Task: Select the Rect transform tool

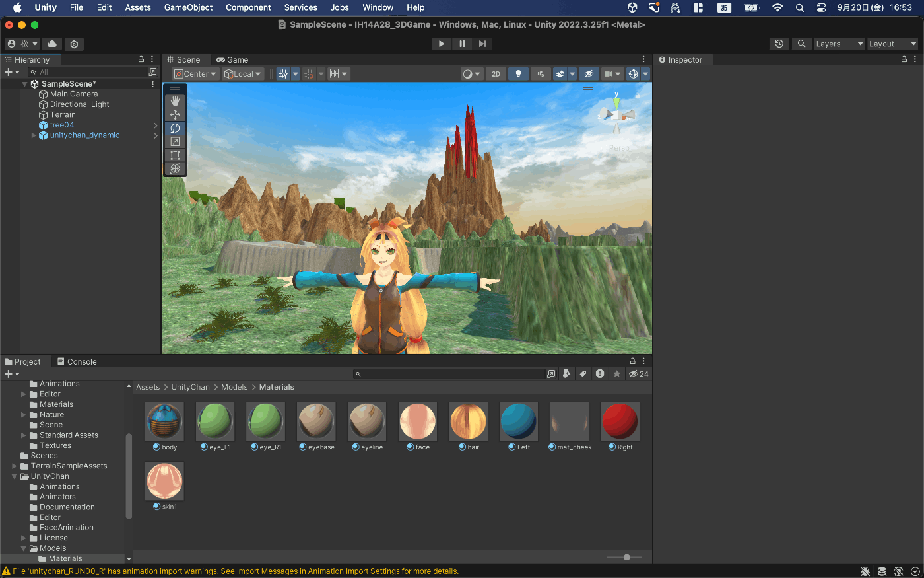Action: (x=175, y=155)
